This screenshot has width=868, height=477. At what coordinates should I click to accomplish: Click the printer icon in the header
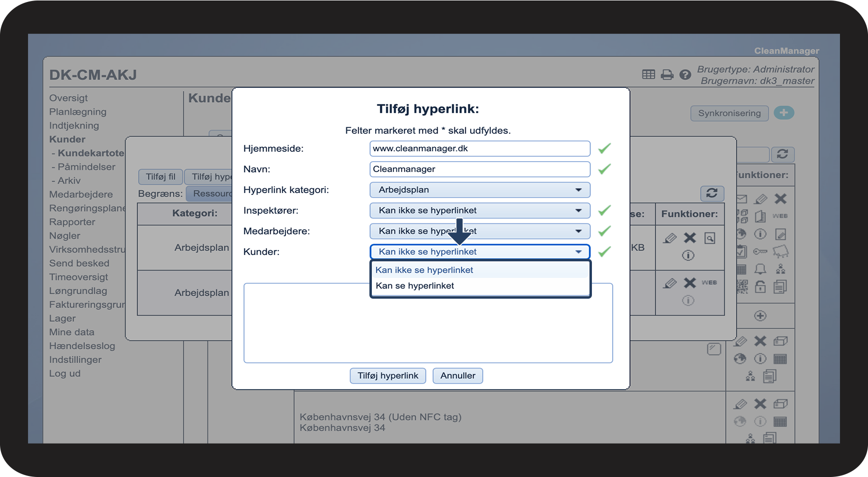tap(667, 75)
